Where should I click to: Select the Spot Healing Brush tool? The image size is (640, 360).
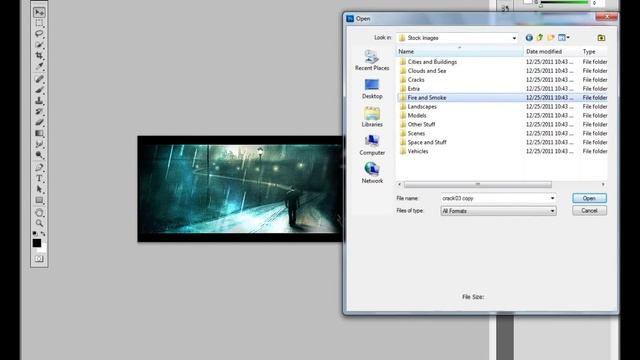click(x=39, y=79)
